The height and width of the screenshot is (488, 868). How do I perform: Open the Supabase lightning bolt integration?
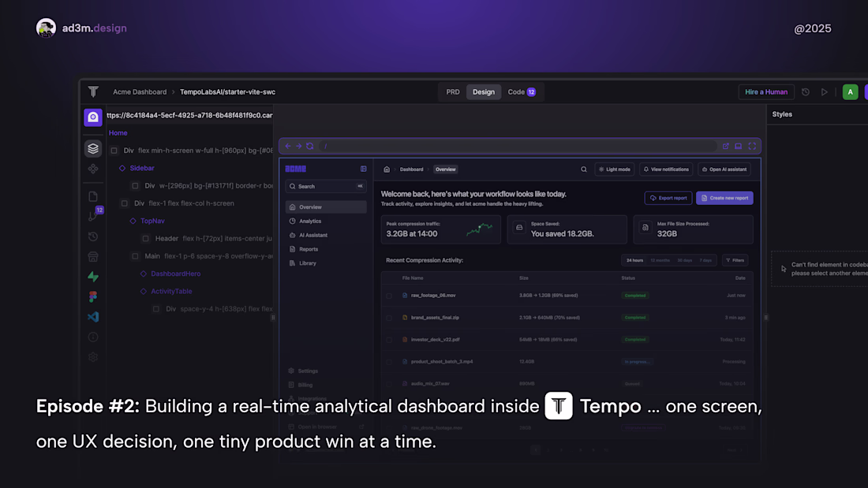pyautogui.click(x=93, y=277)
